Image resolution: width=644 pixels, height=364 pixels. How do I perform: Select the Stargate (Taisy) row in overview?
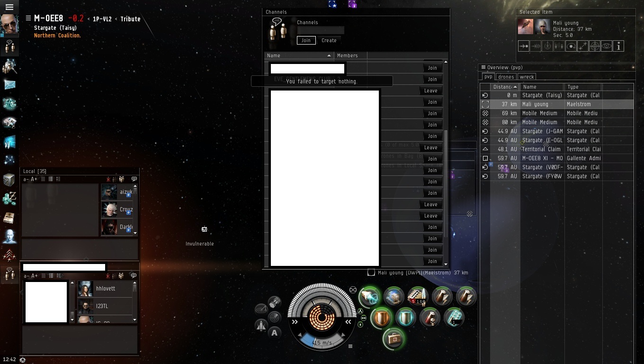pos(557,95)
